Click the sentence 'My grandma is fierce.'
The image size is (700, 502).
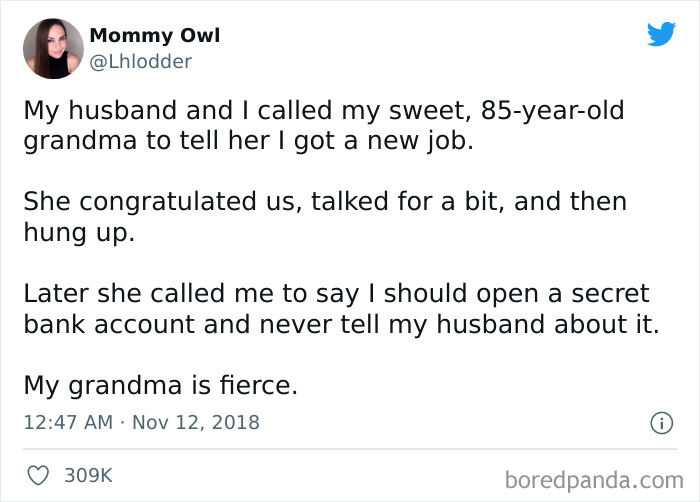point(160,385)
